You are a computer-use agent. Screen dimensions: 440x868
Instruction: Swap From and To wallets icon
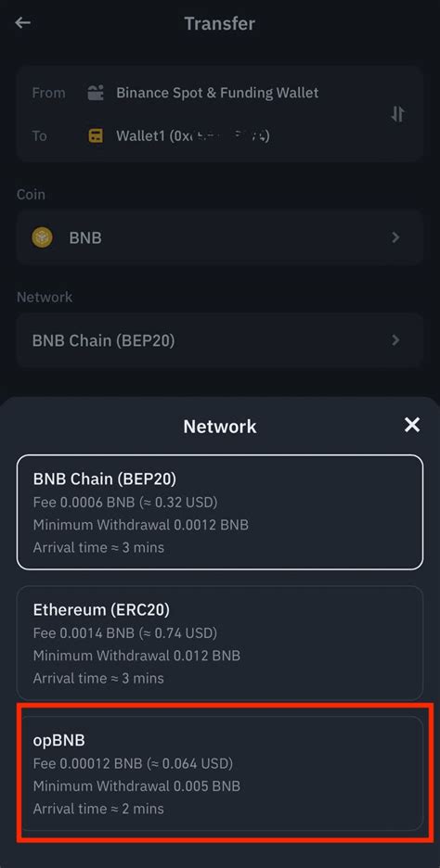(x=398, y=114)
